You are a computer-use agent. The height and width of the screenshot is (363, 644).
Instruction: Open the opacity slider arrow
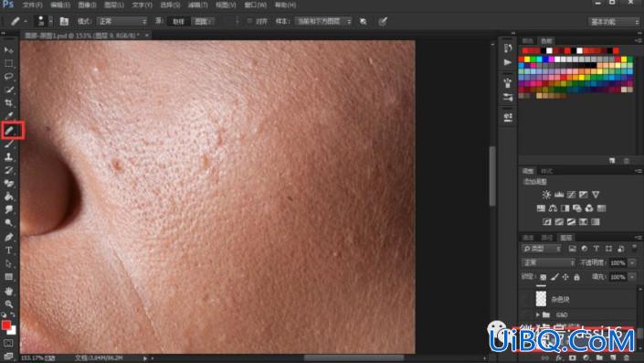pos(633,262)
